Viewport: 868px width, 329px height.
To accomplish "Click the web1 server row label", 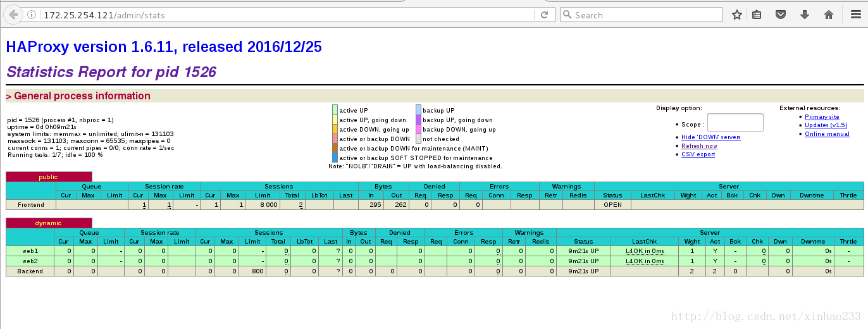I will (30, 251).
